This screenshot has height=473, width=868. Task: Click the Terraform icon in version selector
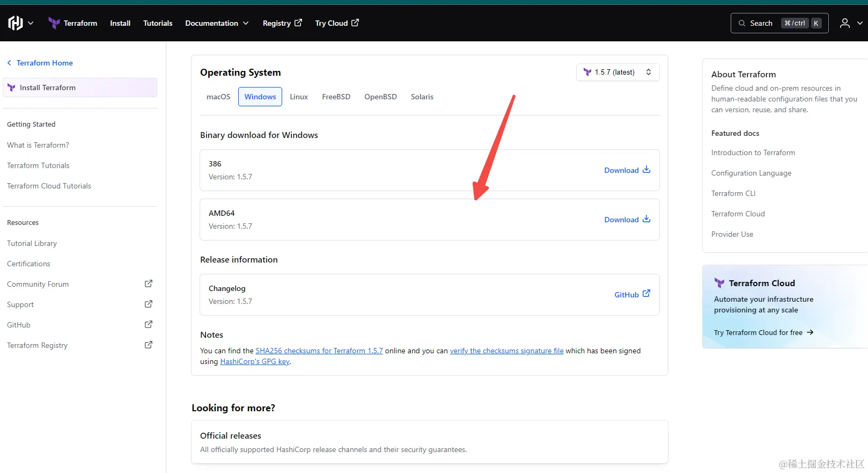[587, 72]
